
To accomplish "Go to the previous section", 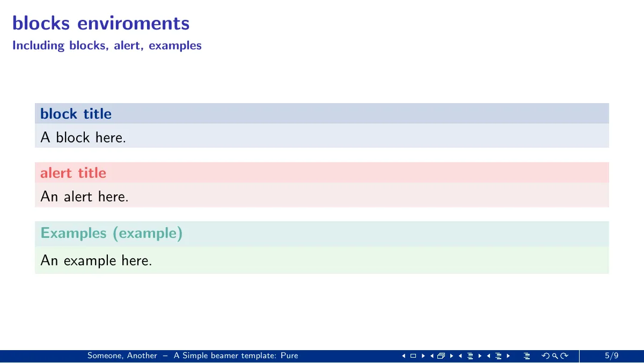I will click(x=488, y=356).
